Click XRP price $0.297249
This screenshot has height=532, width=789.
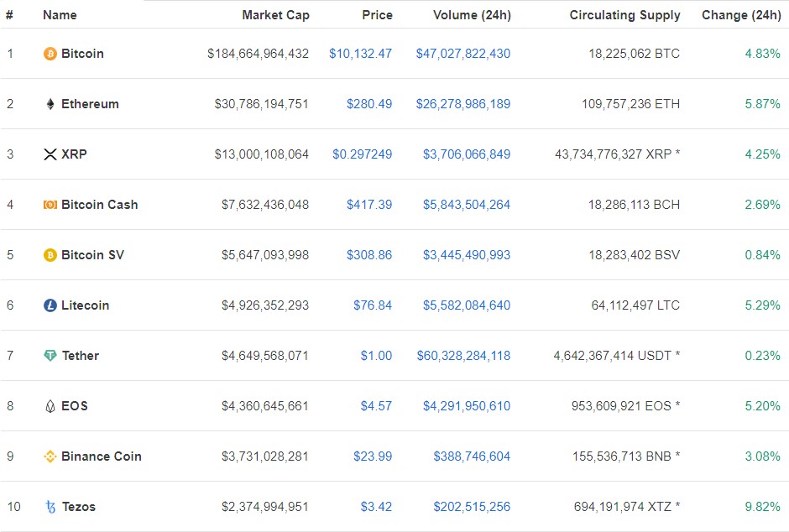click(363, 154)
